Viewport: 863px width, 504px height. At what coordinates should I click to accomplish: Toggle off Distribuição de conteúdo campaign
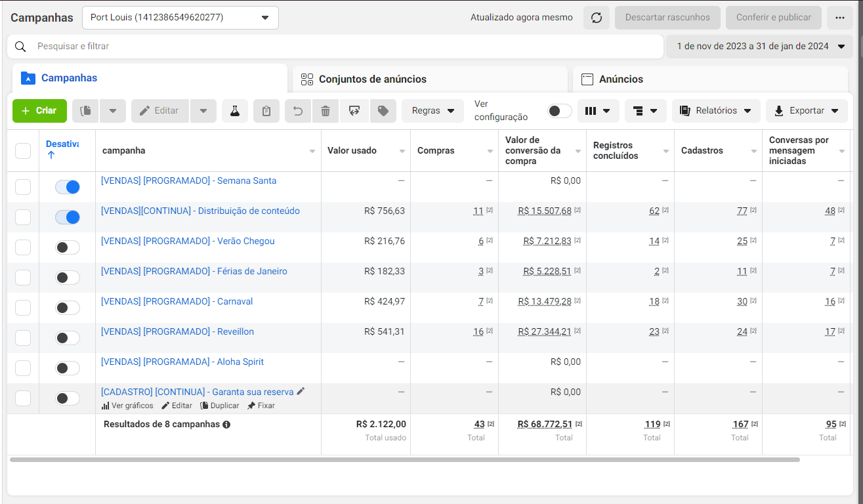point(68,217)
